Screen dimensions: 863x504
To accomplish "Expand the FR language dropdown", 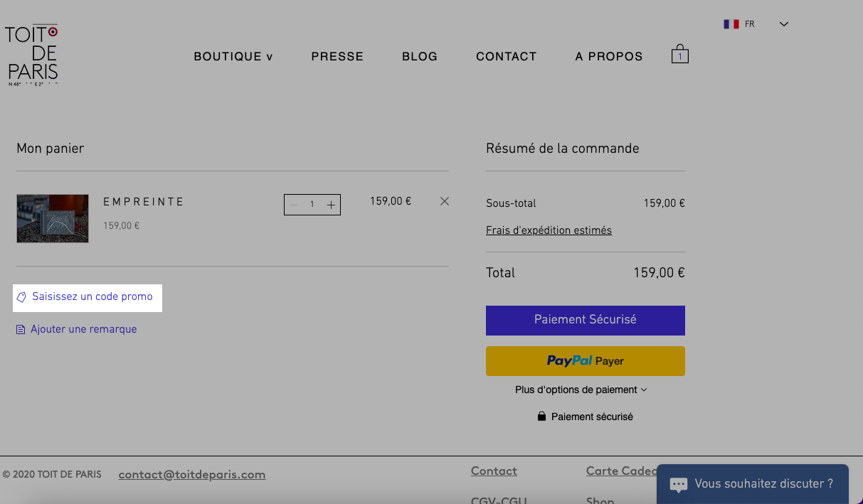I will coord(784,24).
